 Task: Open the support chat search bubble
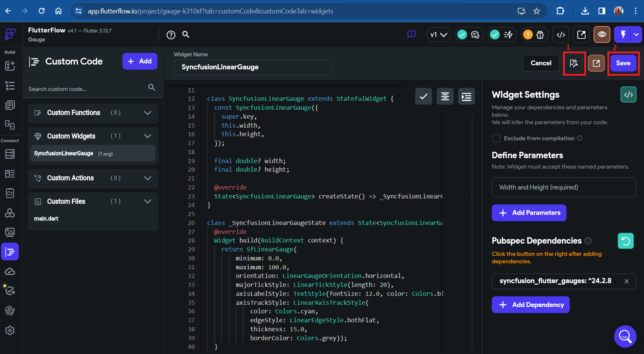pos(625,336)
